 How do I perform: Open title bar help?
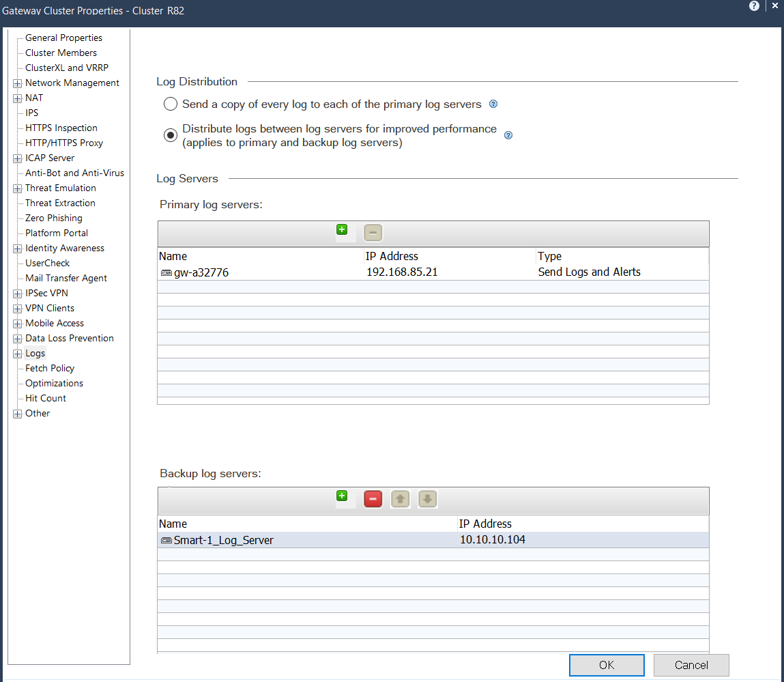coord(754,5)
